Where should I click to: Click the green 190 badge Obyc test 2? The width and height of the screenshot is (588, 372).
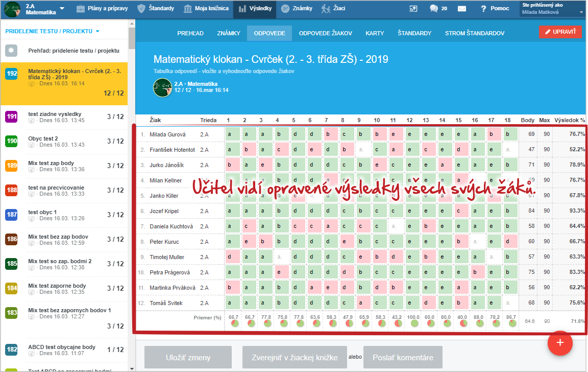pyautogui.click(x=11, y=141)
